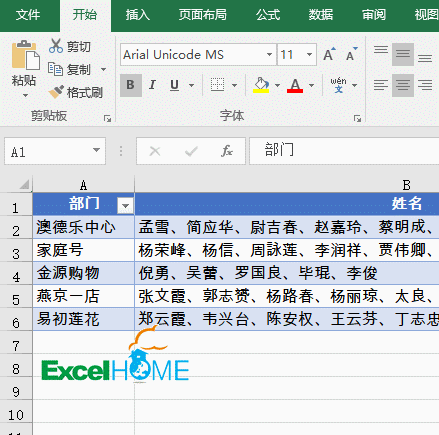
Task: Apply red font color with the A icon
Action: point(295,85)
